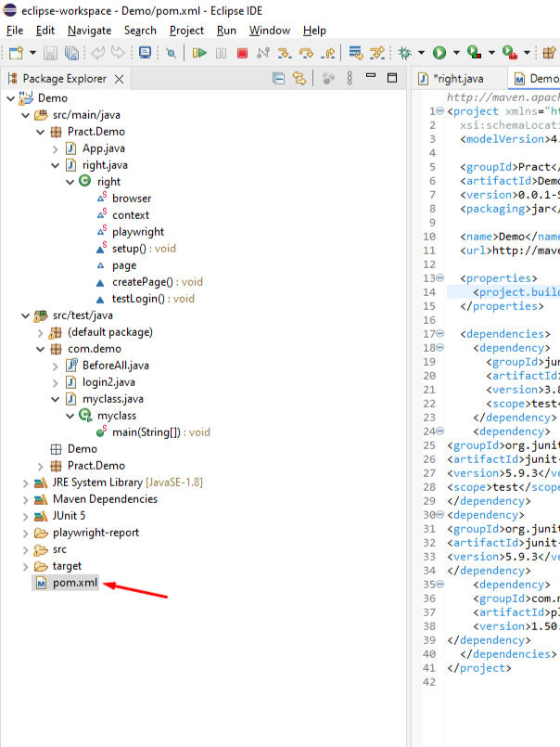Select the JUnit 5 library node
This screenshot has width=560, height=747.
click(69, 516)
